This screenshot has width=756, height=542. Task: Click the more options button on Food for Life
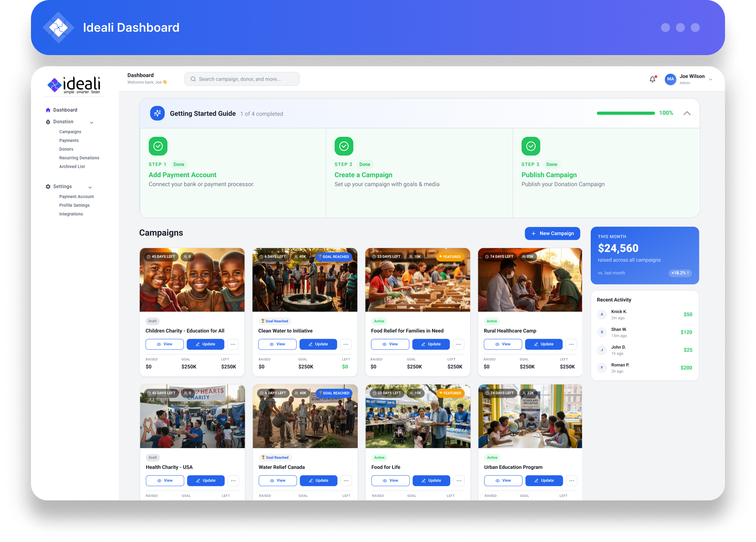[x=459, y=481]
